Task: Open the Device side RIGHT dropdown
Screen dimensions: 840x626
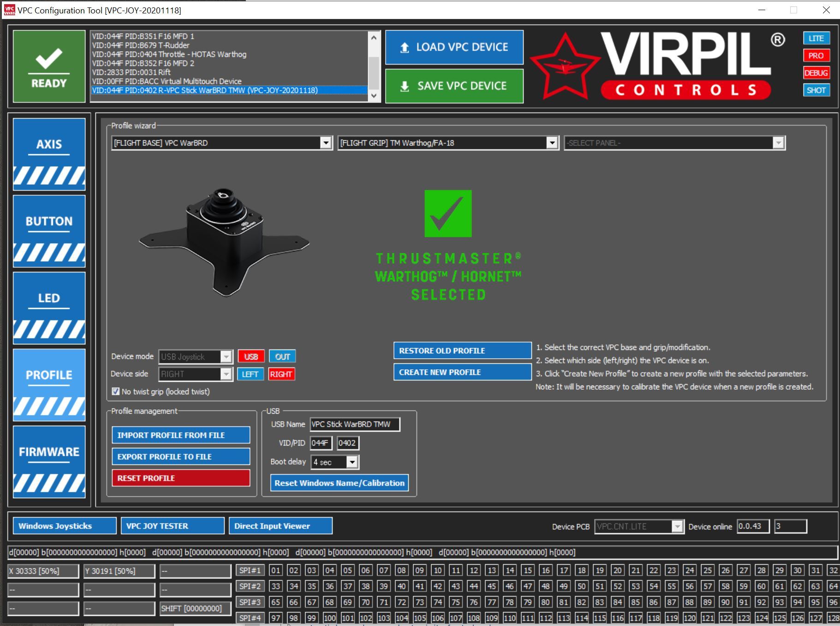Action: pyautogui.click(x=226, y=374)
